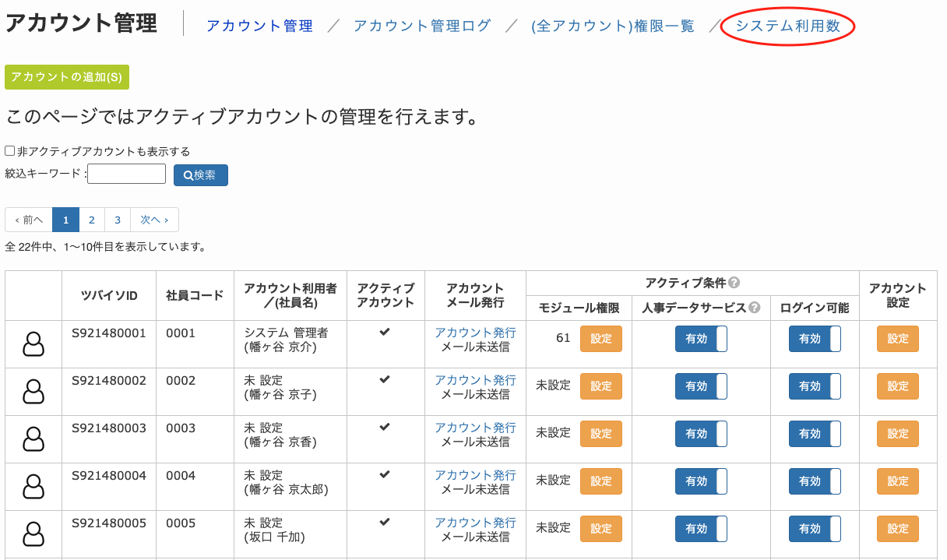This screenshot has width=947, height=560.
Task: Toggle 人事データサービス switch for employee 0004
Action: pos(701,481)
